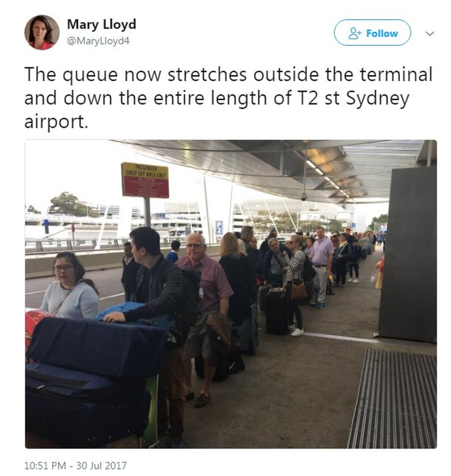Viewport: 451px width, 476px height.
Task: Expand the tweet options chevron
Action: click(x=429, y=33)
